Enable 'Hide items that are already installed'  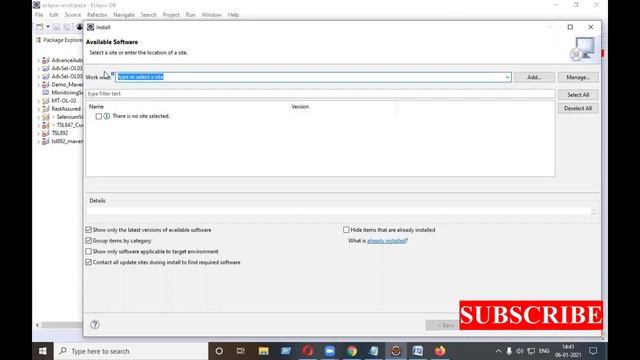click(346, 230)
